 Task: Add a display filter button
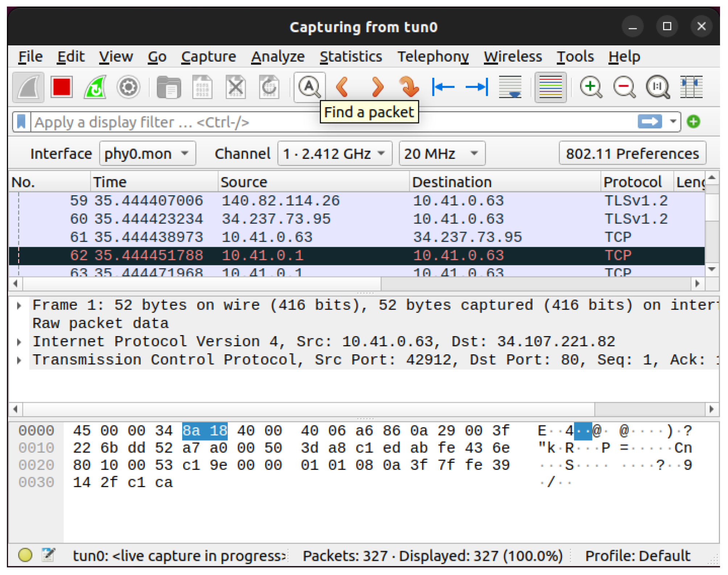[x=693, y=122]
